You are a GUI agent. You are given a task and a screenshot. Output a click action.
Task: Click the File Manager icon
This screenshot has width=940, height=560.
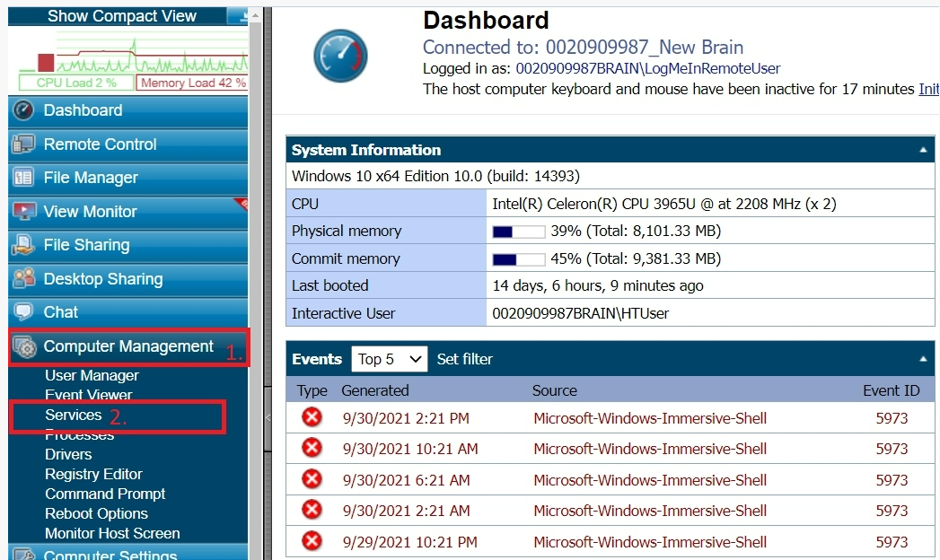(24, 178)
